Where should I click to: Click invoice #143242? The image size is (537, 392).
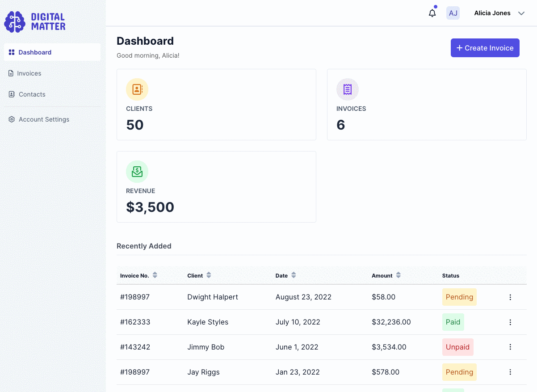(135, 347)
